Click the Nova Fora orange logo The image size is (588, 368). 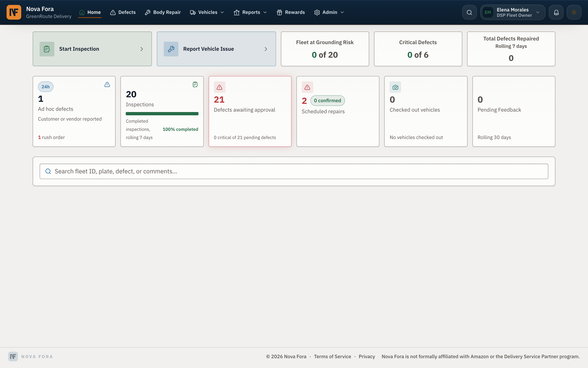click(x=14, y=12)
